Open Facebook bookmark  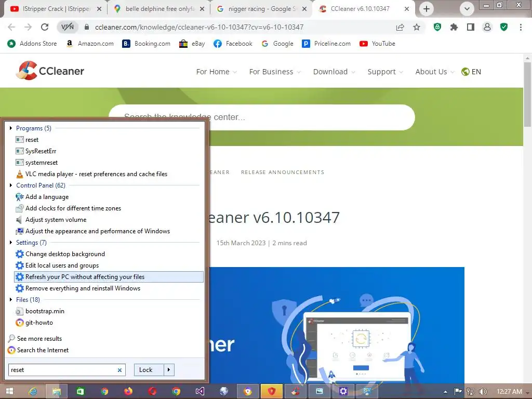coord(233,44)
